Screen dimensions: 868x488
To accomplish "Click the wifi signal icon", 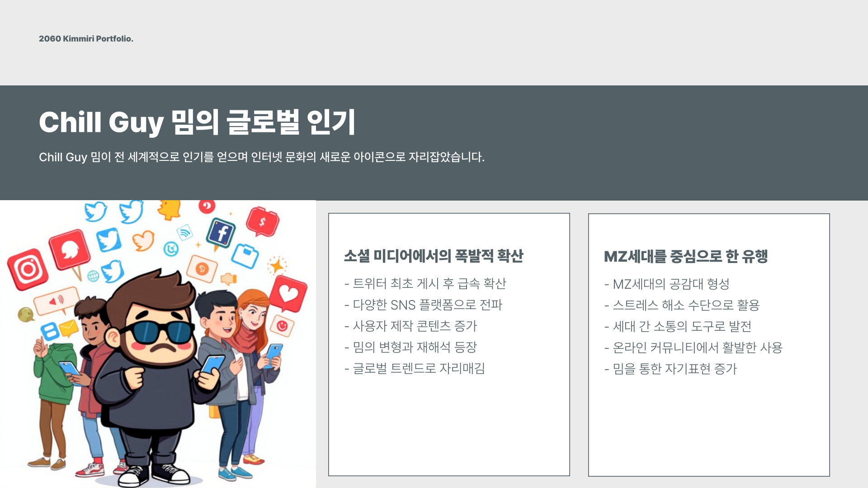I will (x=184, y=233).
